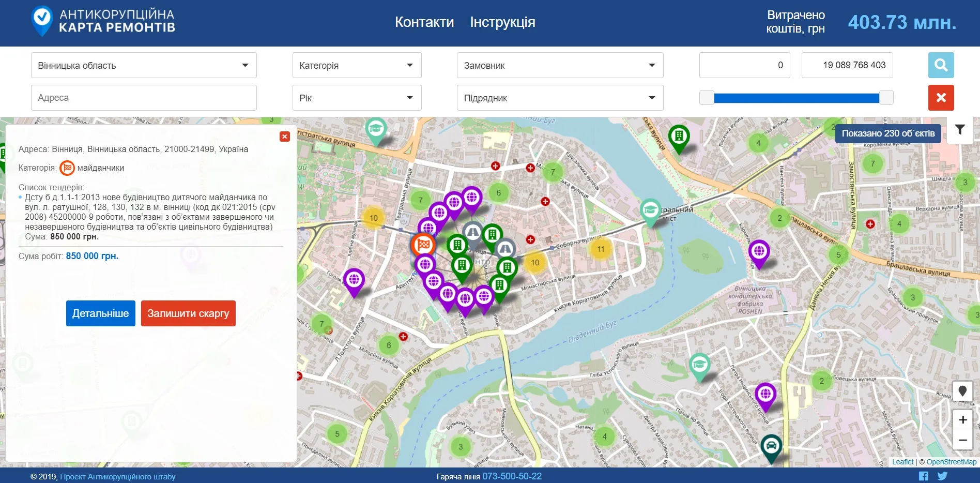Image resolution: width=980 pixels, height=483 pixels.
Task: Open the Інструкція menu item
Action: tap(502, 22)
